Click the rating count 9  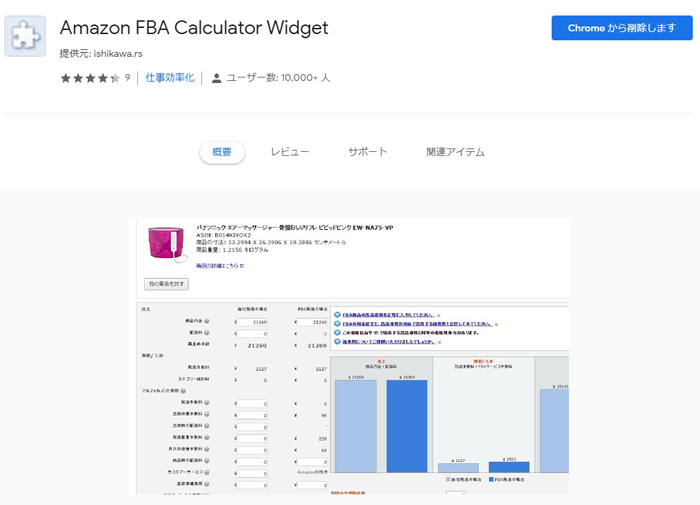pyautogui.click(x=127, y=78)
